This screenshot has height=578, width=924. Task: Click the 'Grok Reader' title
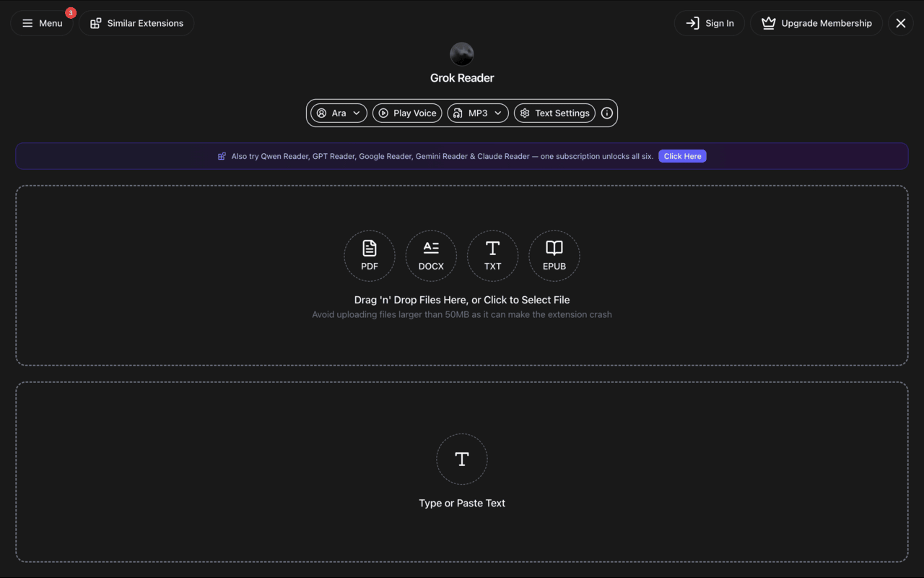tap(462, 78)
